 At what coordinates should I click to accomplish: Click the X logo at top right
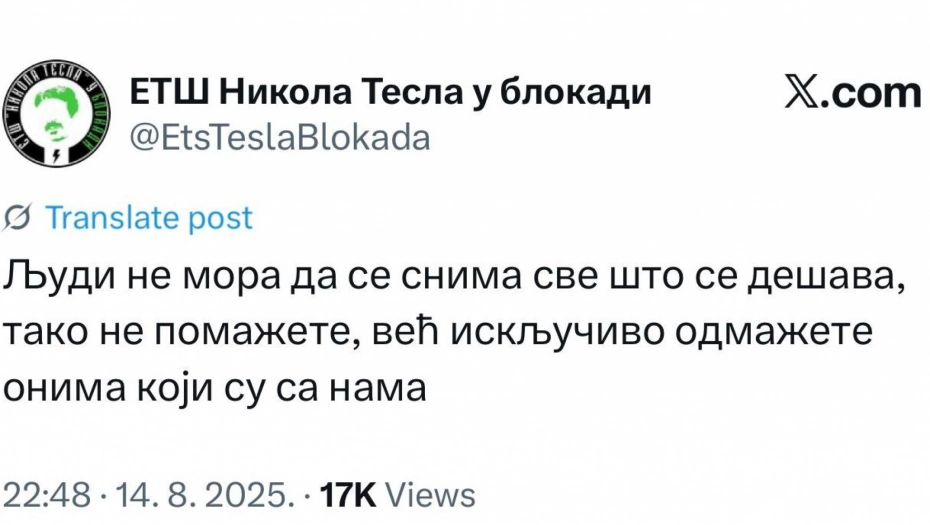[x=804, y=94]
